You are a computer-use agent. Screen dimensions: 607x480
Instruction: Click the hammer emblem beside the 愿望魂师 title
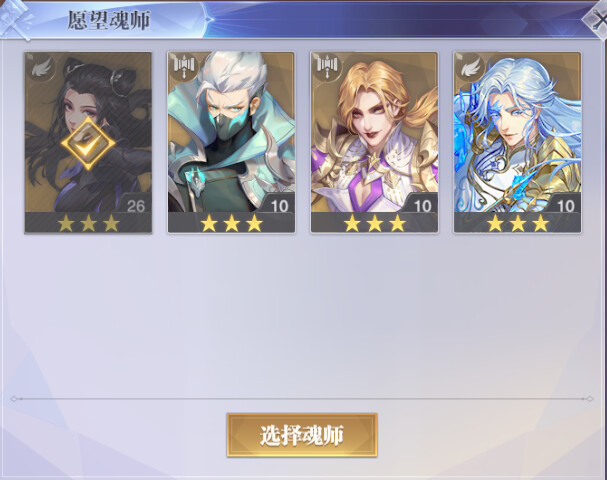point(15,19)
